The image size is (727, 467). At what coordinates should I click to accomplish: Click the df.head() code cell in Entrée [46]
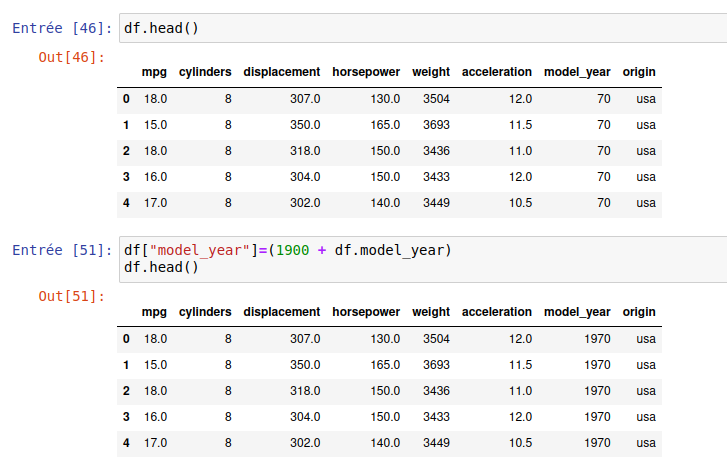click(x=400, y=28)
